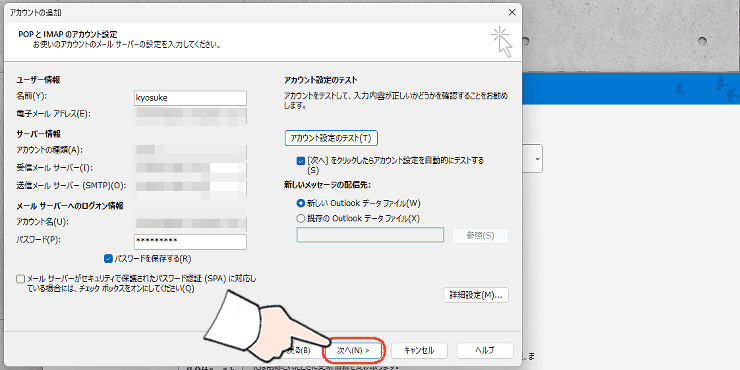This screenshot has width=740, height=370.
Task: Open the dropdown arrow in the background window
Action: tap(537, 159)
